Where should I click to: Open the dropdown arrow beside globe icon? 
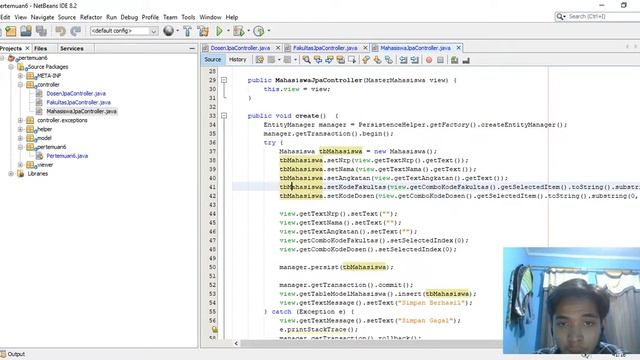178,31
